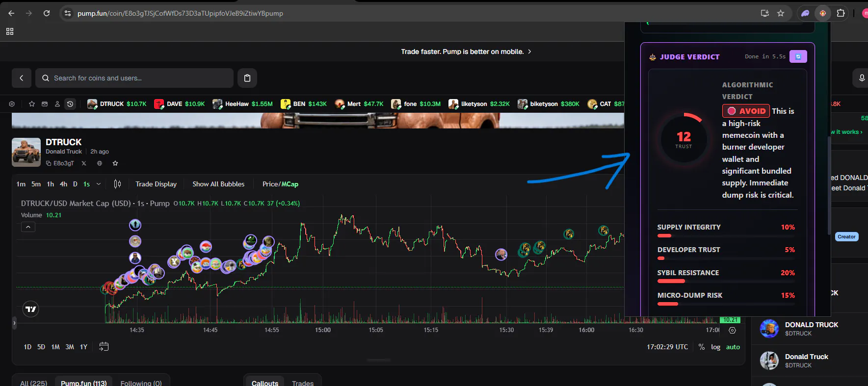Viewport: 868px width, 386px height.
Task: View site information in address bar
Action: tap(68, 13)
